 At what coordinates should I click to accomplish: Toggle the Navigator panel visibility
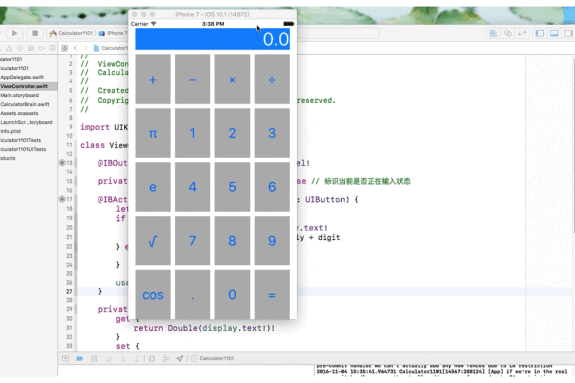coord(539,34)
